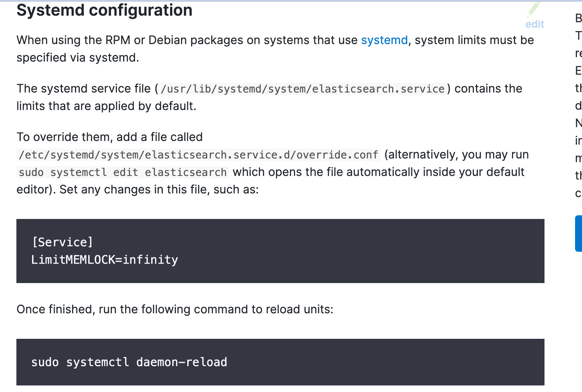Open the blue systemd hyperlink
This screenshot has height=392, width=582.
click(384, 40)
